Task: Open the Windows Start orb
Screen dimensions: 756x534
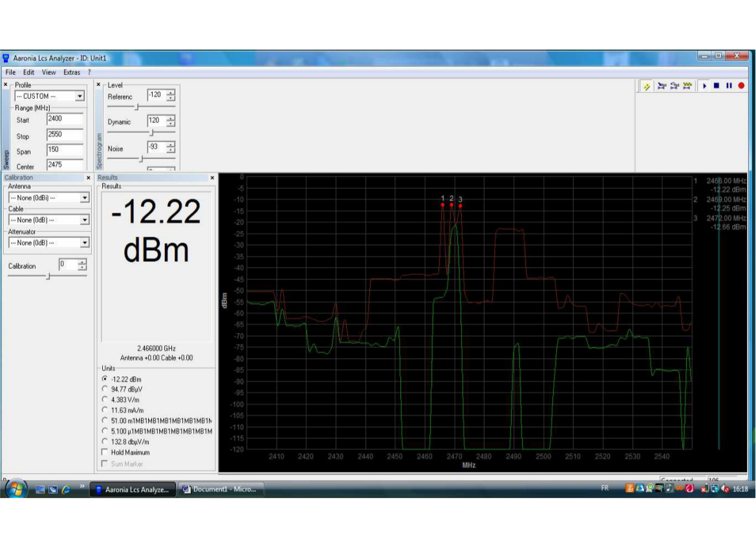Action: (x=16, y=489)
